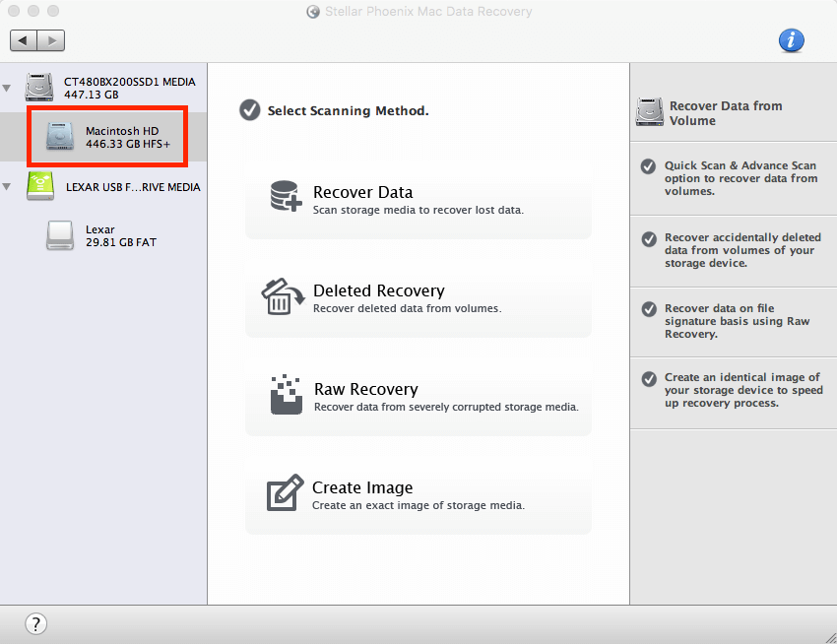Click the Quick Scan & Advance Scan checkmark
837x644 pixels.
pyautogui.click(x=648, y=166)
